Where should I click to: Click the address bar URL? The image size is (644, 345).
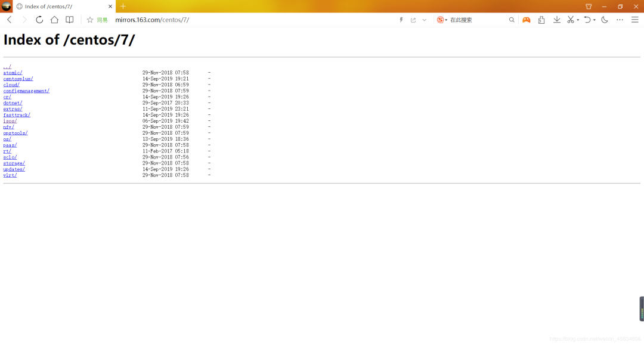coord(152,20)
